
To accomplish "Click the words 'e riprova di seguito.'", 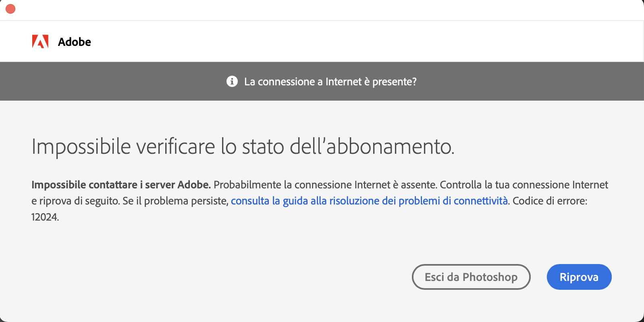I will [x=76, y=201].
